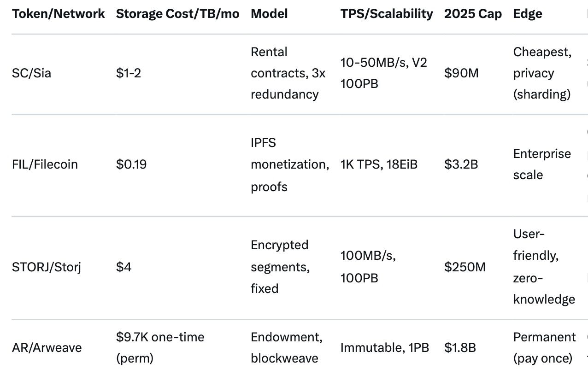Select the FIL/Filecoin row label
Viewport: 588px width, 375px height.
click(45, 164)
